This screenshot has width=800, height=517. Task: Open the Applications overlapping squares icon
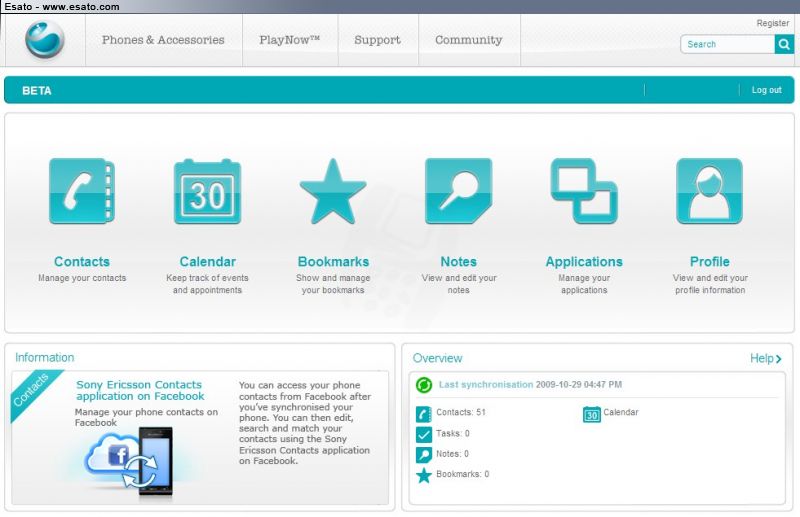click(x=584, y=191)
